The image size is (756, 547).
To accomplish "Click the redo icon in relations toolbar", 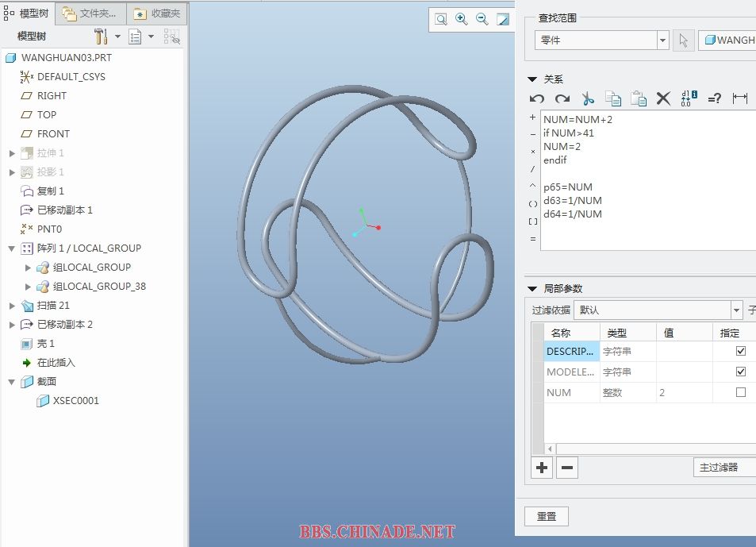I will 562,98.
